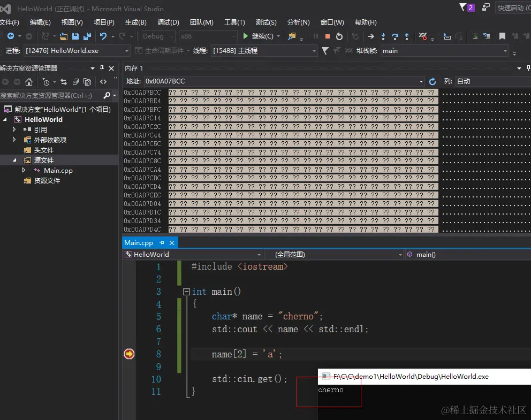Open the 生成(B) menu

pos(136,22)
